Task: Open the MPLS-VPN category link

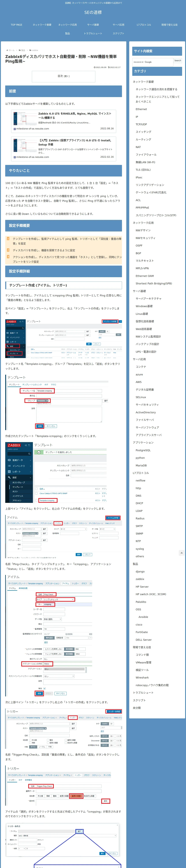Action: click(142, 268)
